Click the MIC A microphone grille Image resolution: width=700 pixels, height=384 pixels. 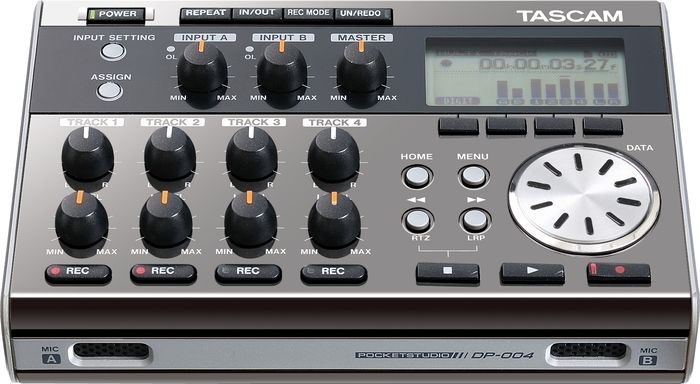coord(111,351)
